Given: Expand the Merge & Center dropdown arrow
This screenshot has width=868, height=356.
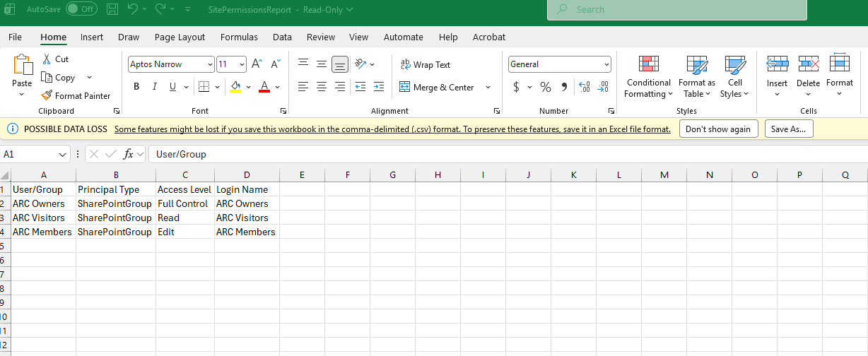Looking at the screenshot, I should (x=488, y=87).
